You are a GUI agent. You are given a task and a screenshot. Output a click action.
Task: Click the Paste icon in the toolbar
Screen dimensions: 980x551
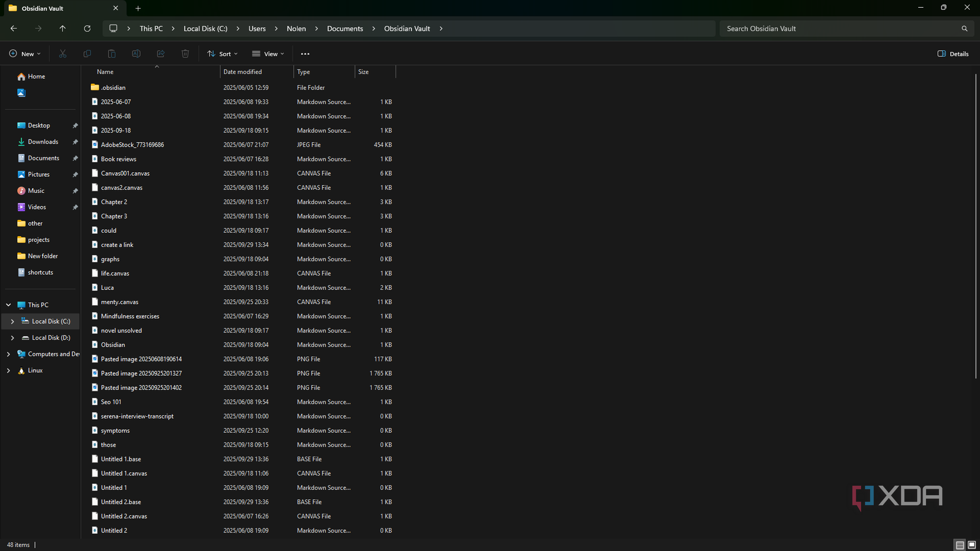112,53
